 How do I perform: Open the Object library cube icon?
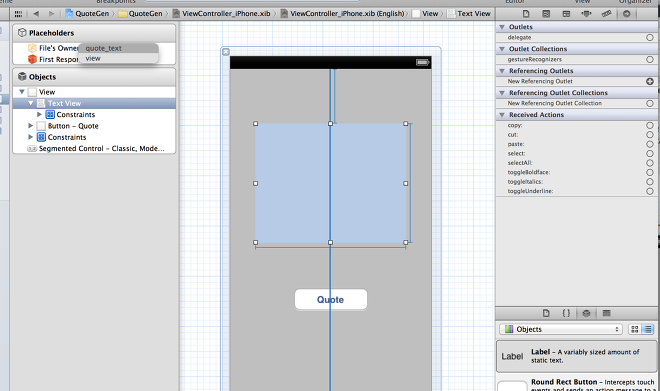point(586,313)
